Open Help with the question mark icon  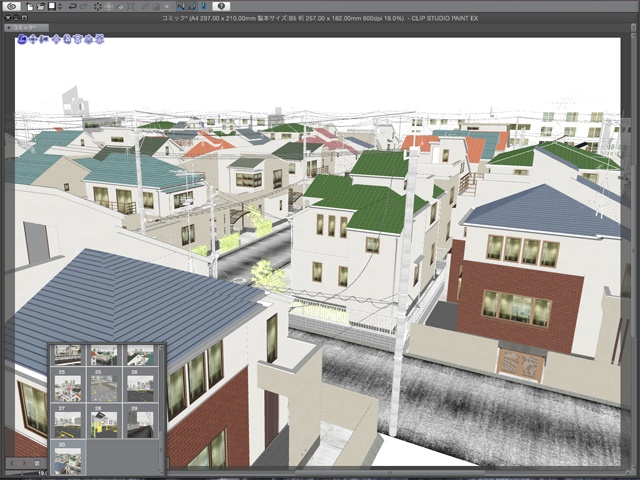(x=221, y=6)
